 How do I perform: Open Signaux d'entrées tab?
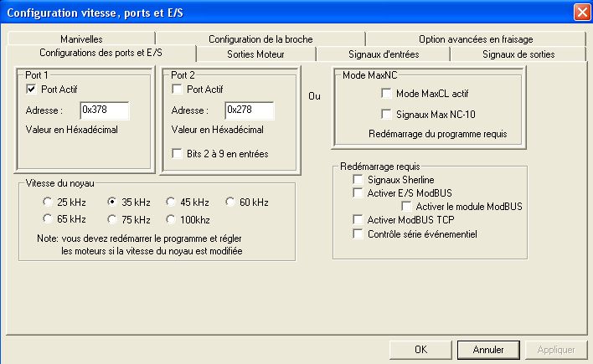pyautogui.click(x=384, y=54)
